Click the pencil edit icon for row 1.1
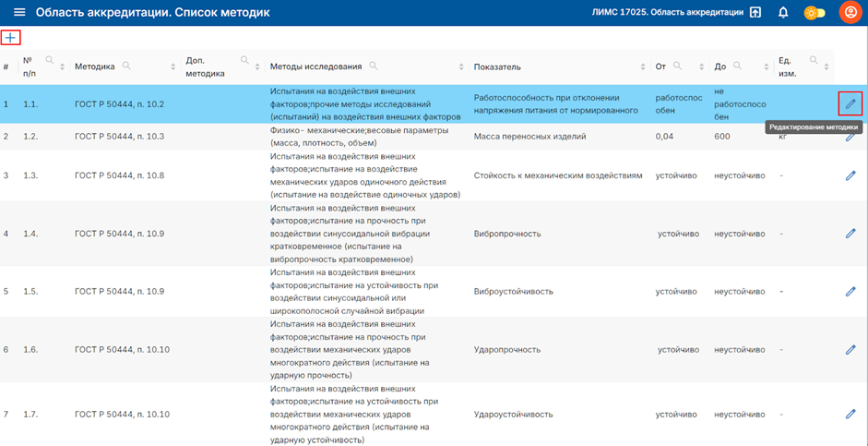Viewport: 868px width, 446px height. click(x=850, y=103)
